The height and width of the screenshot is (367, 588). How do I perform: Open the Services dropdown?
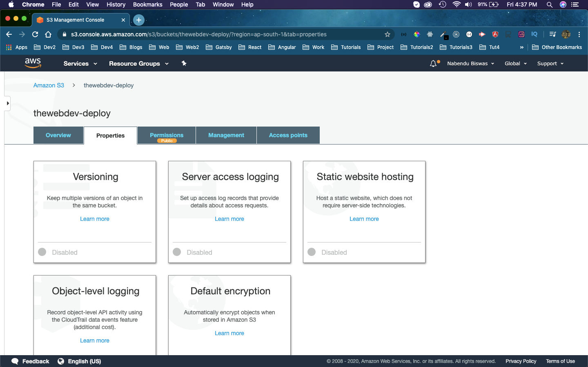click(x=80, y=63)
